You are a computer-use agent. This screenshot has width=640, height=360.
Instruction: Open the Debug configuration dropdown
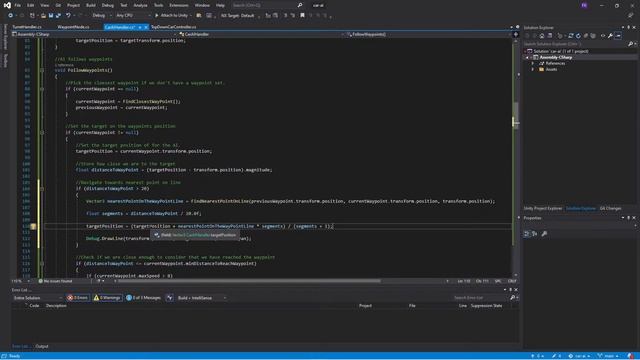pos(102,16)
